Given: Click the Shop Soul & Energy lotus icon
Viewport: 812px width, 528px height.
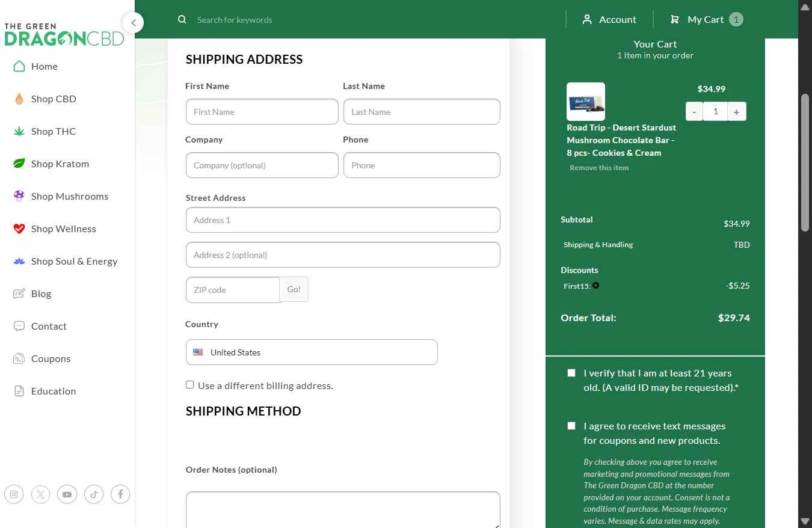Looking at the screenshot, I should 19,261.
